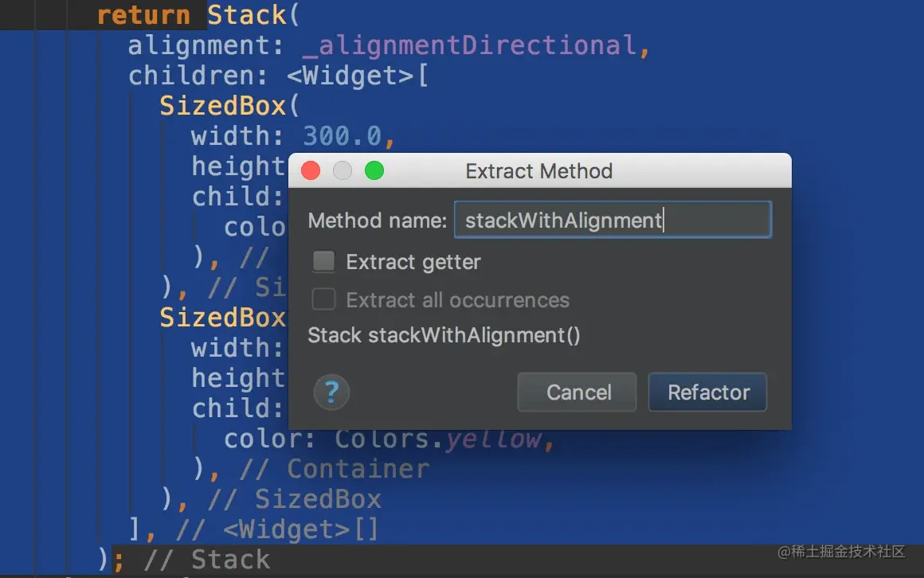
Task: Toggle the Extract all occurrences checkbox
Action: (x=324, y=300)
